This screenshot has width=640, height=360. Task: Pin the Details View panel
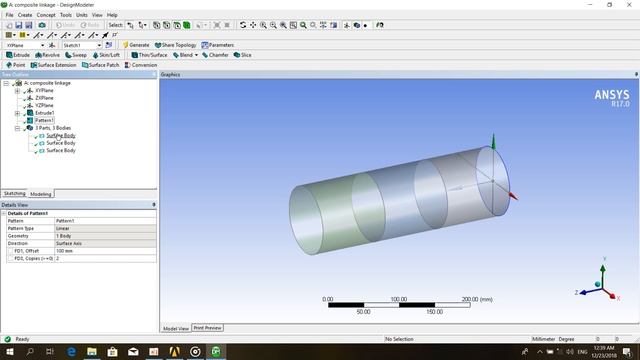pyautogui.click(x=154, y=204)
